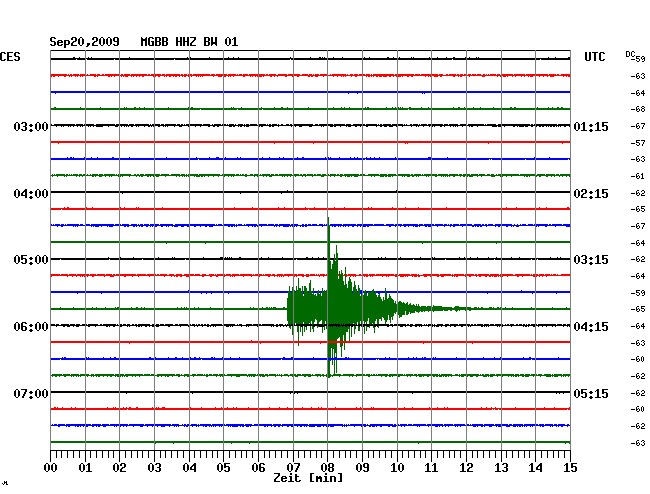Select minute tick label 12
The height and width of the screenshot is (494, 650).
(x=466, y=467)
